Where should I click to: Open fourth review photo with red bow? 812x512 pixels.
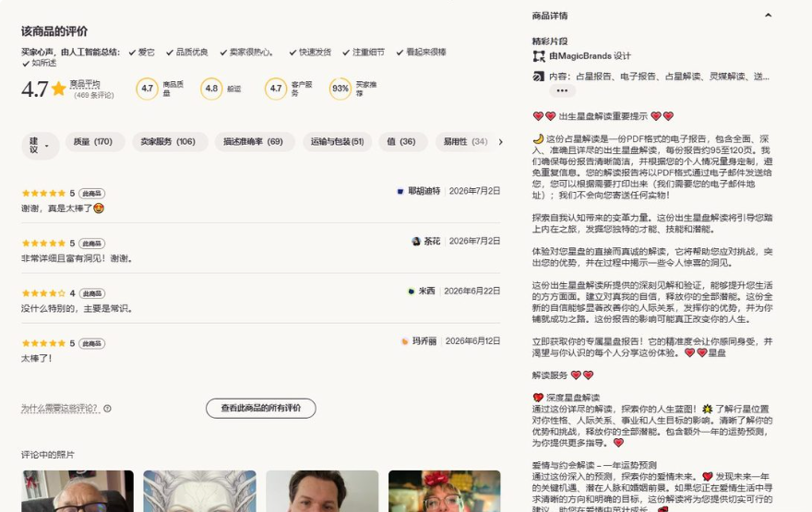point(445,491)
